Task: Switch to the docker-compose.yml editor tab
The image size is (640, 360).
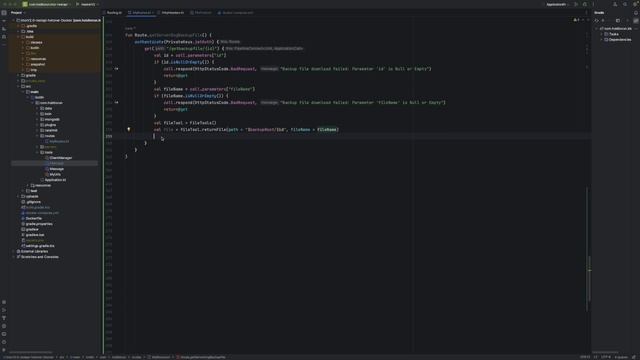Action: [236, 13]
